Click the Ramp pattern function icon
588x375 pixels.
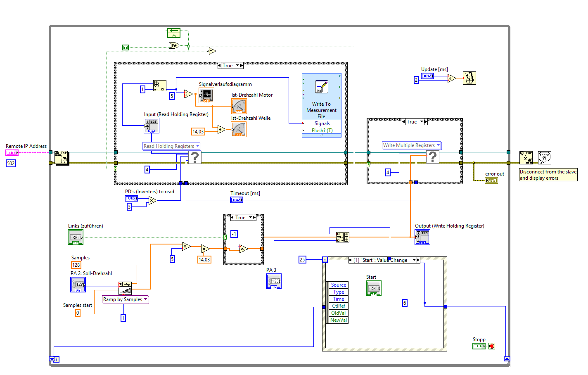[x=125, y=288]
